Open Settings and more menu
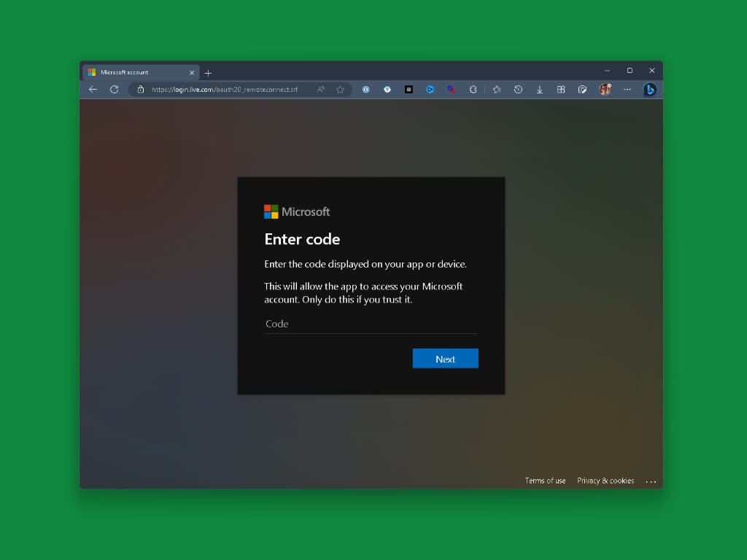This screenshot has height=560, width=747. (627, 89)
